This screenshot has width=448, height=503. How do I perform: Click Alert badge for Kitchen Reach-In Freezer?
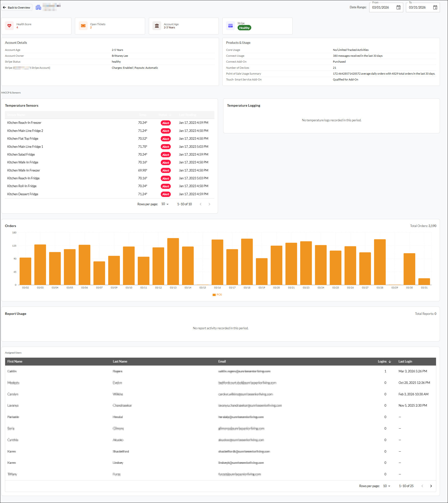166,123
